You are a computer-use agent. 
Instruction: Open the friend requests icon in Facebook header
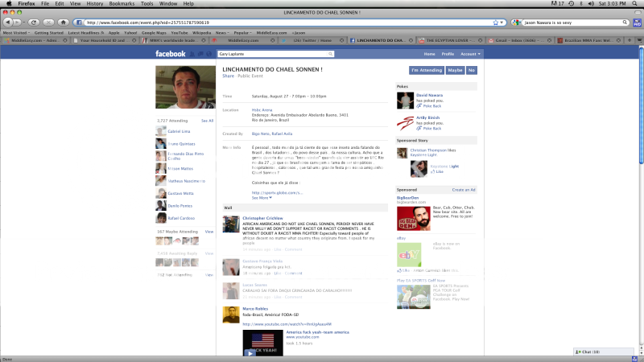coord(192,54)
